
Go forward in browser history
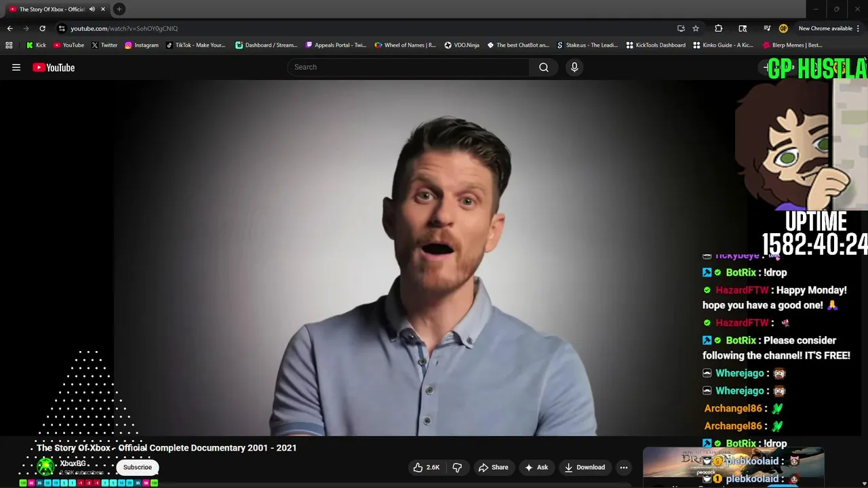tap(26, 28)
